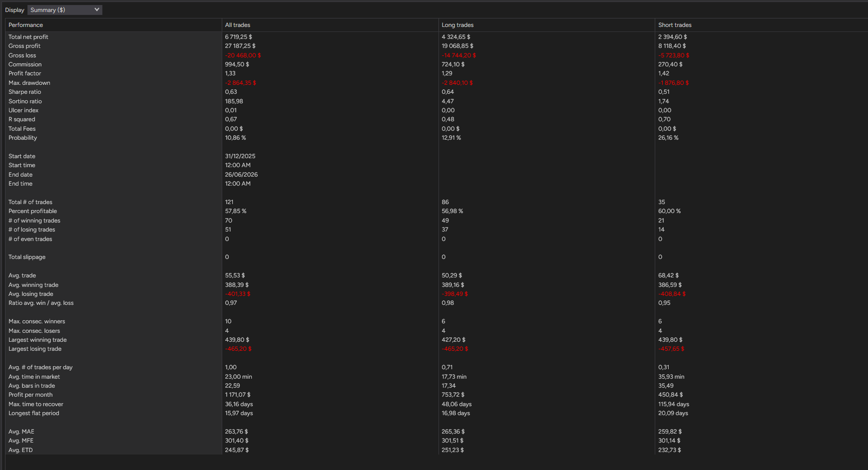Select the Sharpe ratio row label
Viewport: 868px width, 470px height.
click(25, 92)
